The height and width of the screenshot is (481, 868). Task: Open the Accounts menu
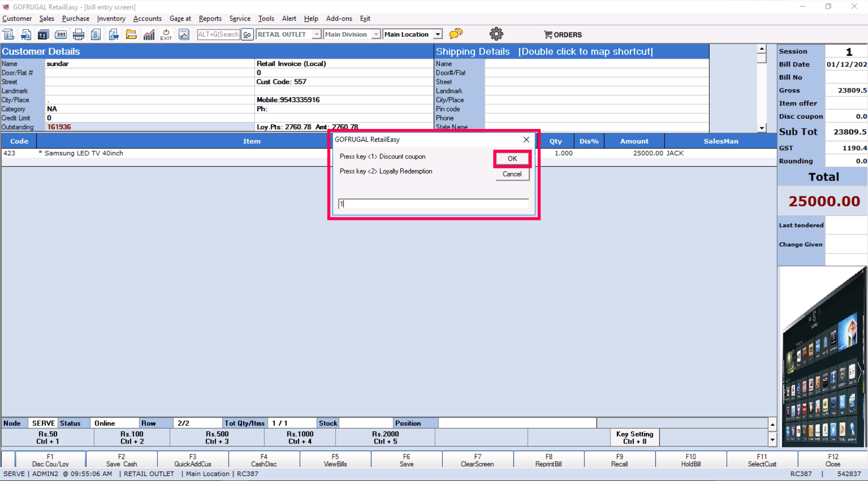pos(147,19)
